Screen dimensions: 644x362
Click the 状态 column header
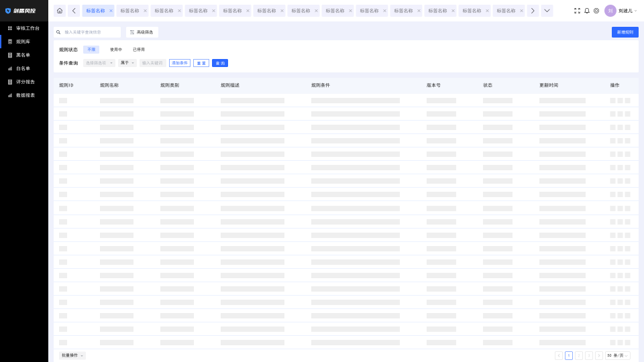[x=488, y=85]
